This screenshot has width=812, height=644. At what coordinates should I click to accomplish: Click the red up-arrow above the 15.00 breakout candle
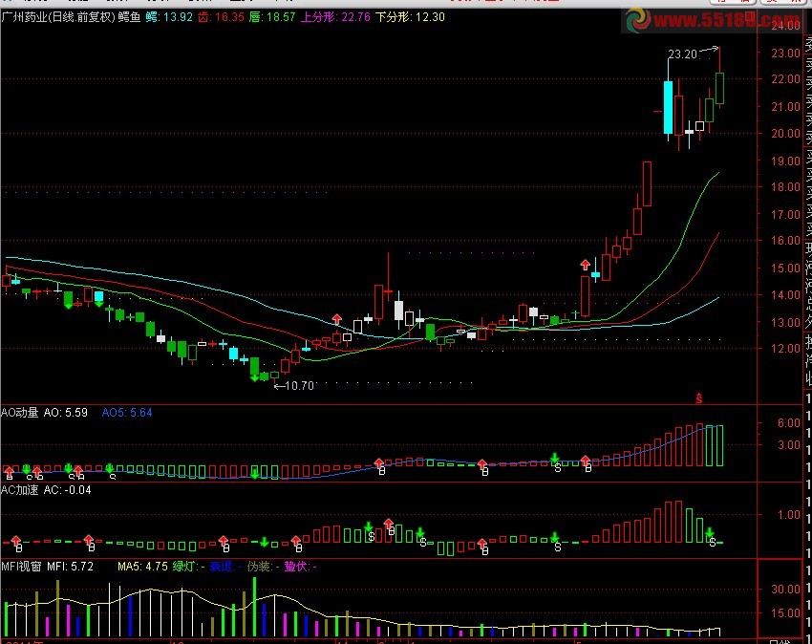(x=586, y=265)
